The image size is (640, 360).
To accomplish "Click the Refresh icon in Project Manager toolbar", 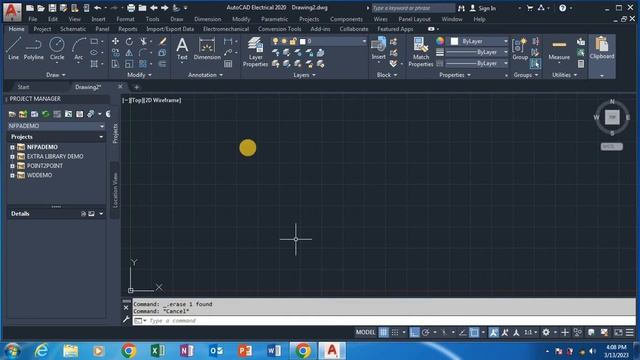I will click(x=45, y=114).
